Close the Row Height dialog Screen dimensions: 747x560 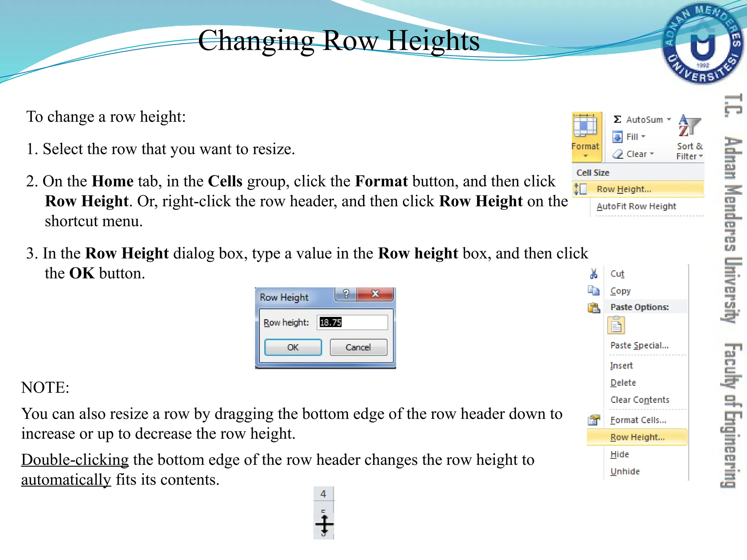pos(375,294)
